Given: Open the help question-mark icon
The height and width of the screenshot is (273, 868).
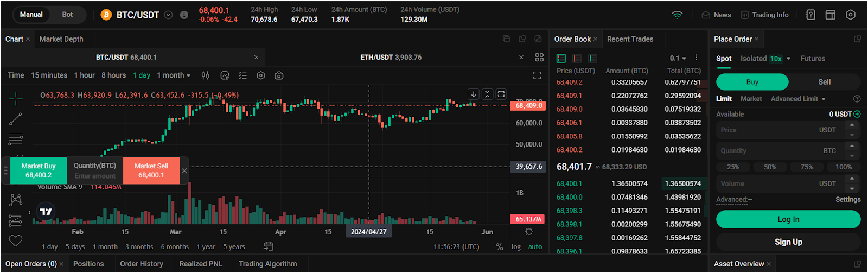Looking at the screenshot, I should pyautogui.click(x=810, y=15).
